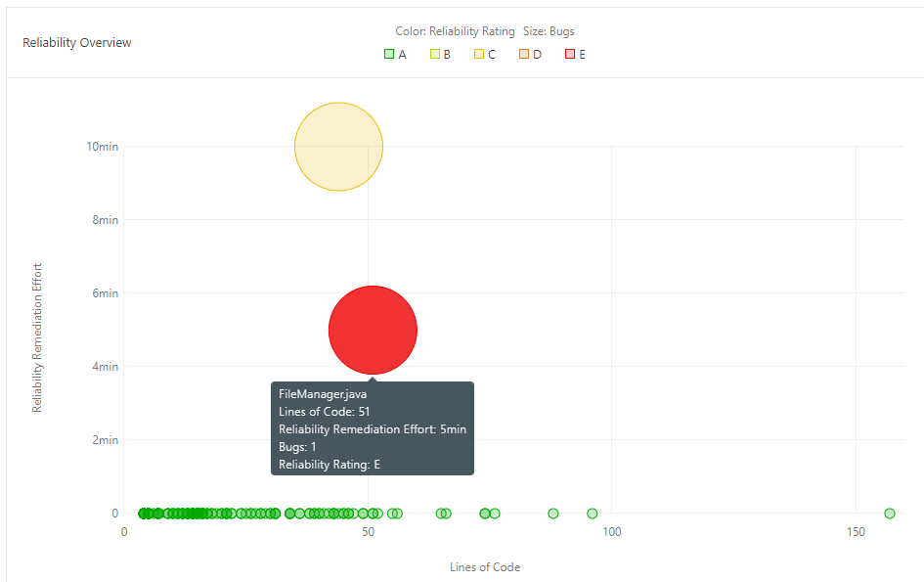
Task: Select the large red FileManager.java bubble
Action: point(373,331)
